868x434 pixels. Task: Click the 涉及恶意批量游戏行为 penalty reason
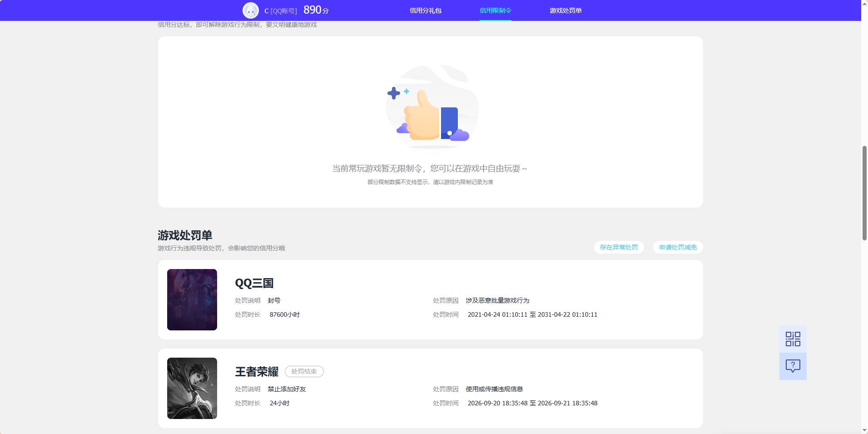497,300
